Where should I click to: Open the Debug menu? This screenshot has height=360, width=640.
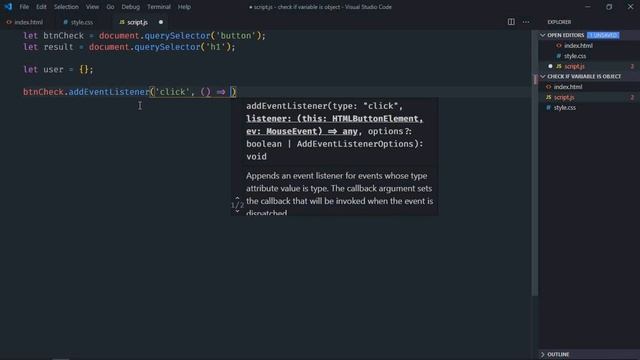coord(131,7)
